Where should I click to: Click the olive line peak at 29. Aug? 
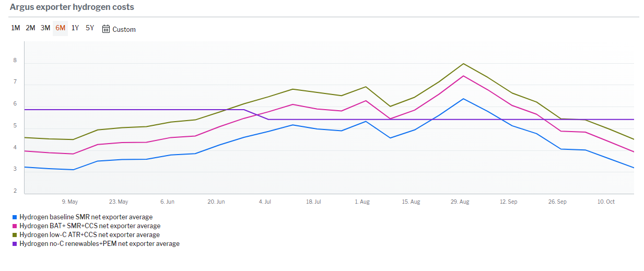(x=463, y=64)
